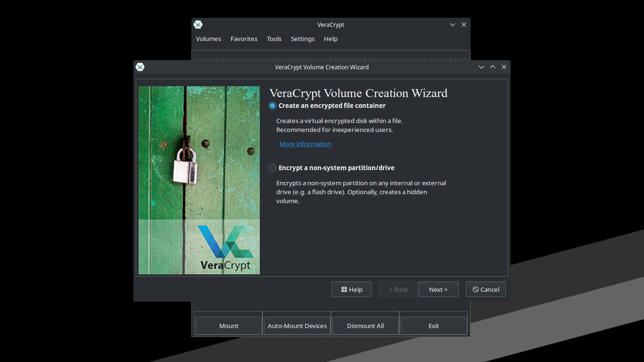This screenshot has height=362, width=644.
Task: Click the VeraCrypt icon in wizard title bar
Action: tap(140, 67)
